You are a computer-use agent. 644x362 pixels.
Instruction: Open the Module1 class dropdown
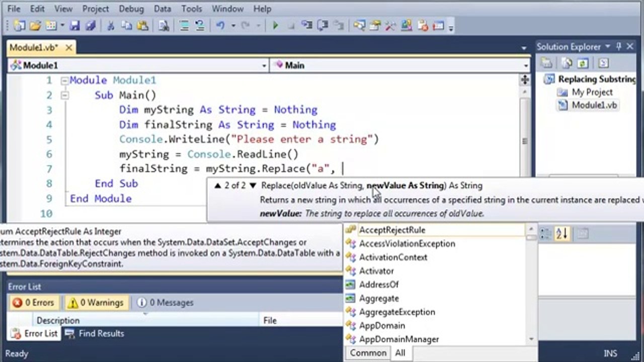(x=264, y=65)
